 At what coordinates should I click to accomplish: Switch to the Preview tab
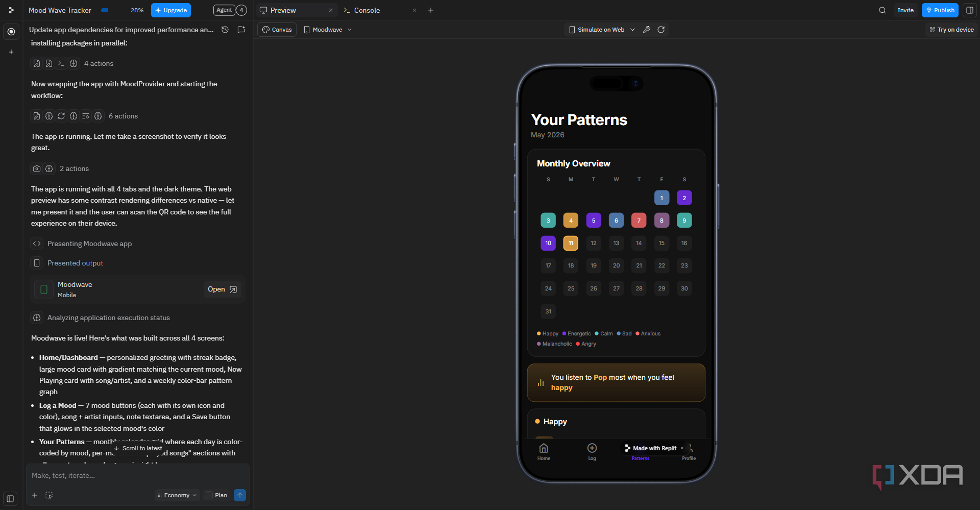click(x=283, y=10)
